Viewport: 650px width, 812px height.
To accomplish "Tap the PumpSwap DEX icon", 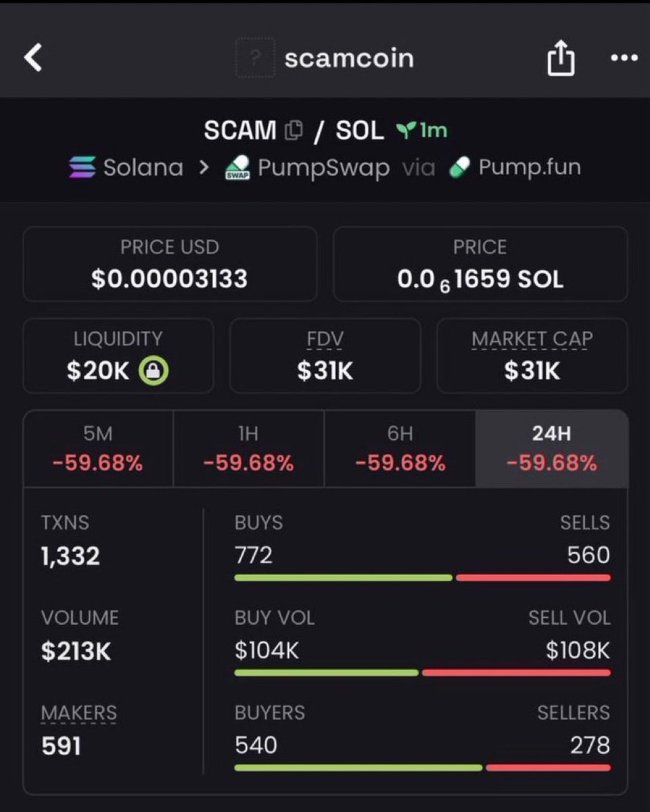I will [x=237, y=168].
